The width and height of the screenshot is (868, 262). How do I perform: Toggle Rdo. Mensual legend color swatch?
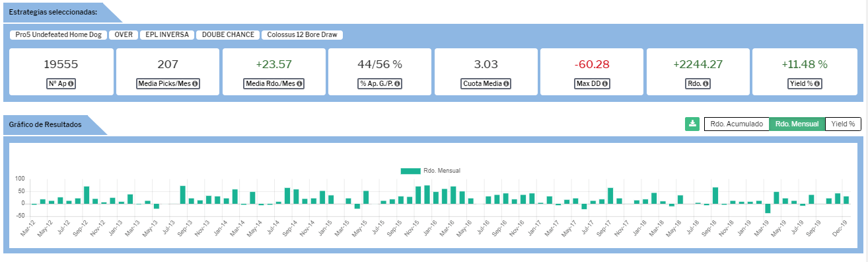[410, 171]
